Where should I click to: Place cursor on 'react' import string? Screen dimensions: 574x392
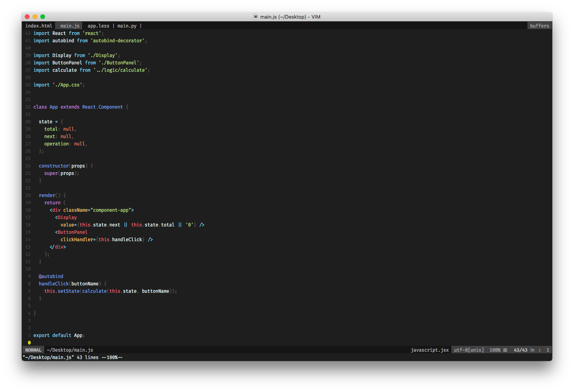point(92,33)
